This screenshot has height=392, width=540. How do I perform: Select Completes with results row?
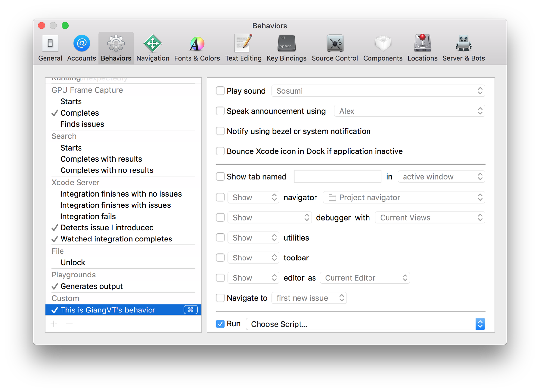[123, 159]
